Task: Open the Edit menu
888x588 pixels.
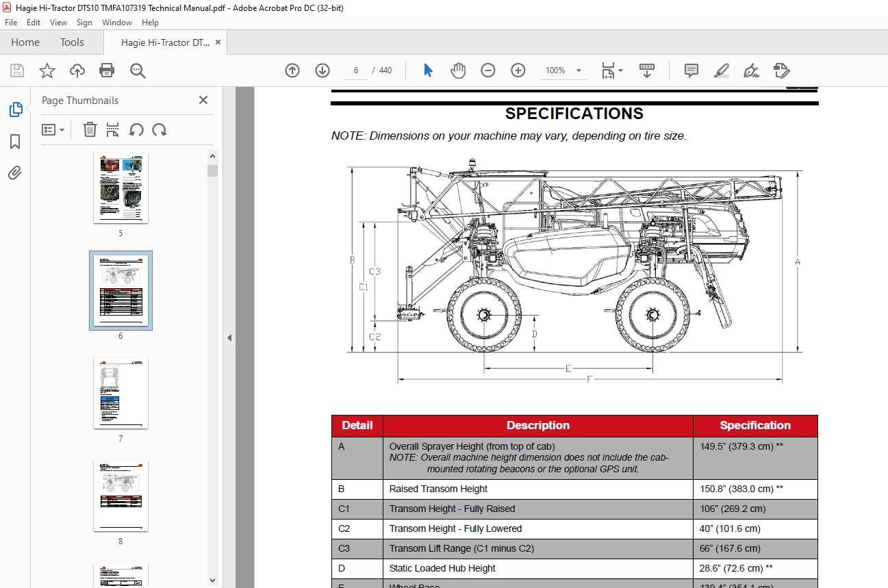Action: pyautogui.click(x=34, y=23)
